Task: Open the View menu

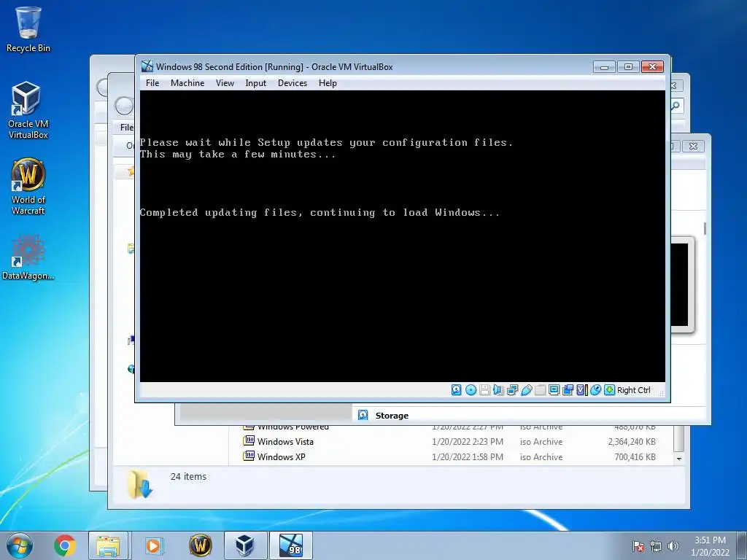Action: point(225,83)
